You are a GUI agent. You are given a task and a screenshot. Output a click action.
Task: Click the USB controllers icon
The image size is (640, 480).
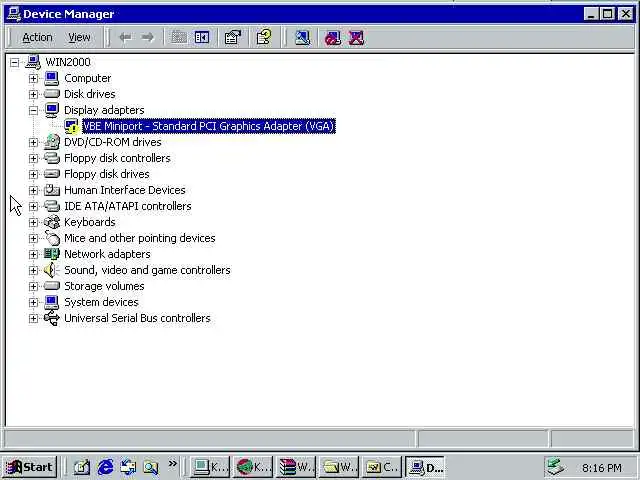click(x=52, y=318)
